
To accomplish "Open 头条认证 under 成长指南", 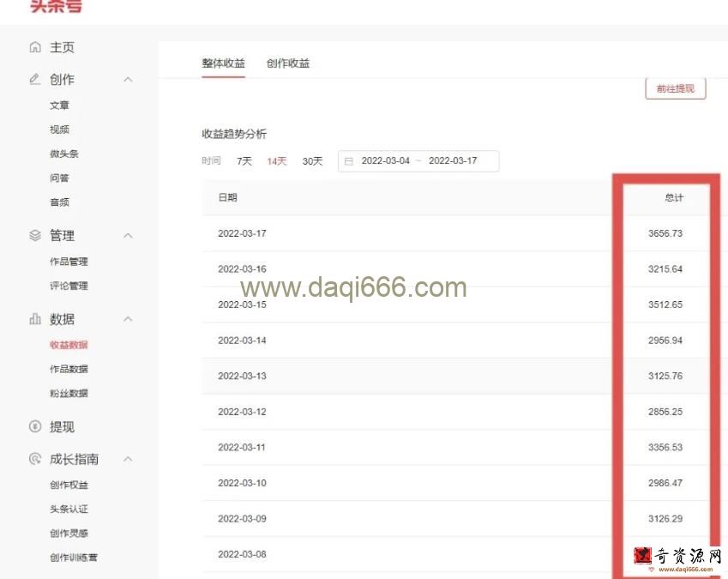I will pos(69,509).
